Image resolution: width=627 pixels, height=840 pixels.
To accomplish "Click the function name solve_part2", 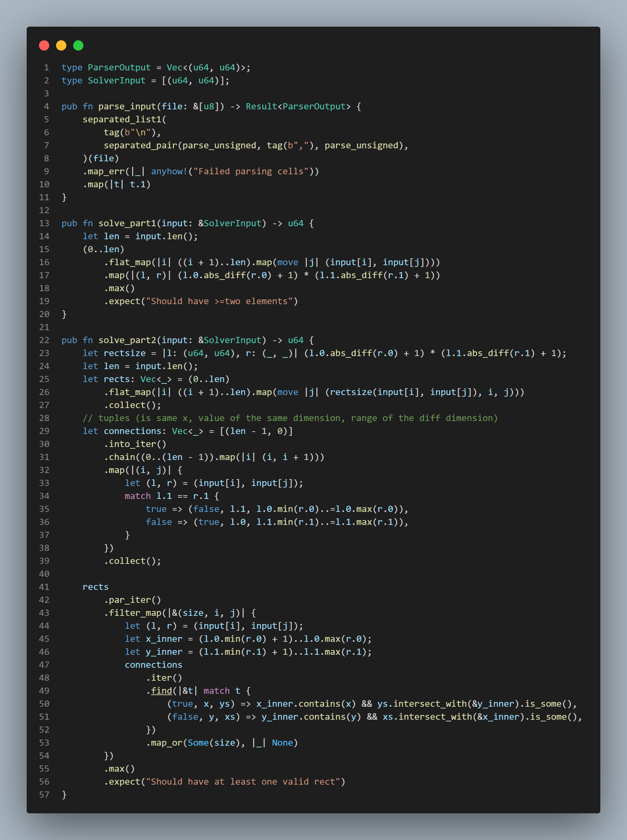I will 127,340.
